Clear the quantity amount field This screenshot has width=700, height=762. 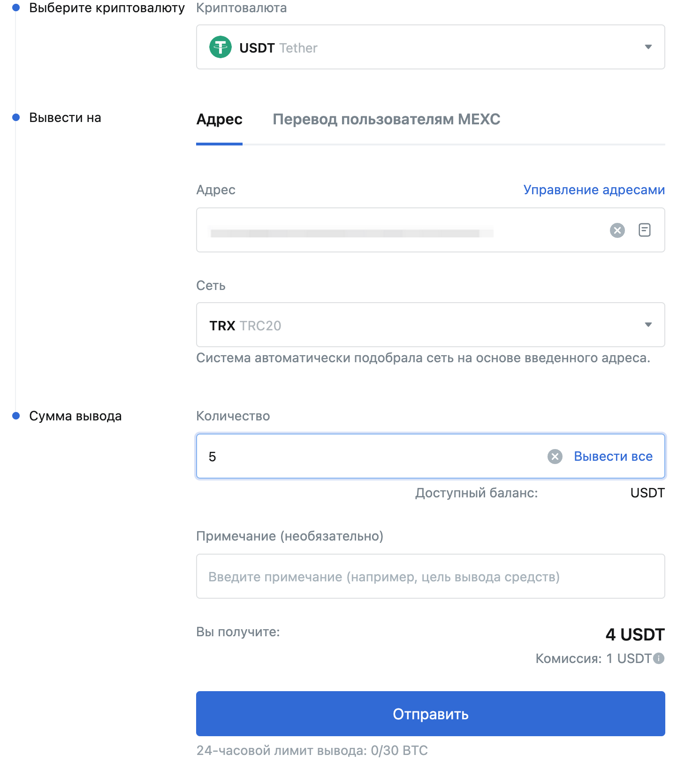[x=555, y=457]
